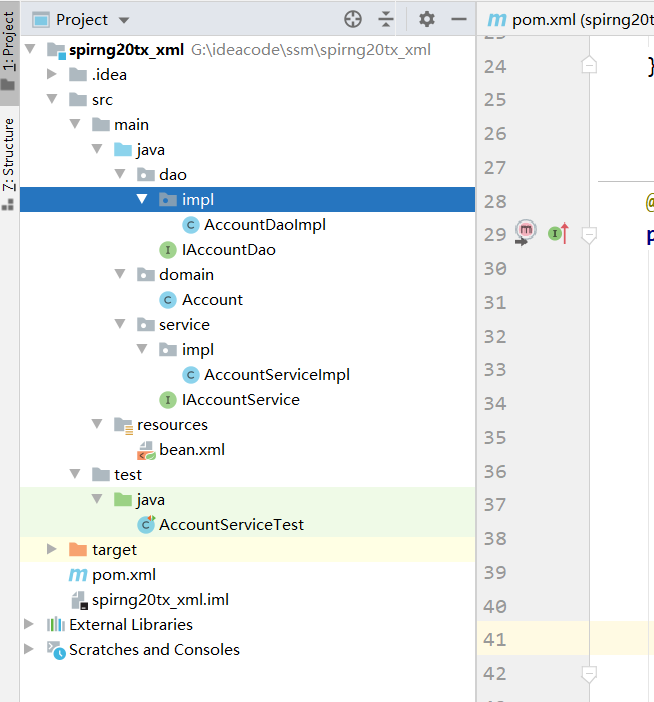
Task: Click the .idea folder icon
Action: tap(78, 74)
